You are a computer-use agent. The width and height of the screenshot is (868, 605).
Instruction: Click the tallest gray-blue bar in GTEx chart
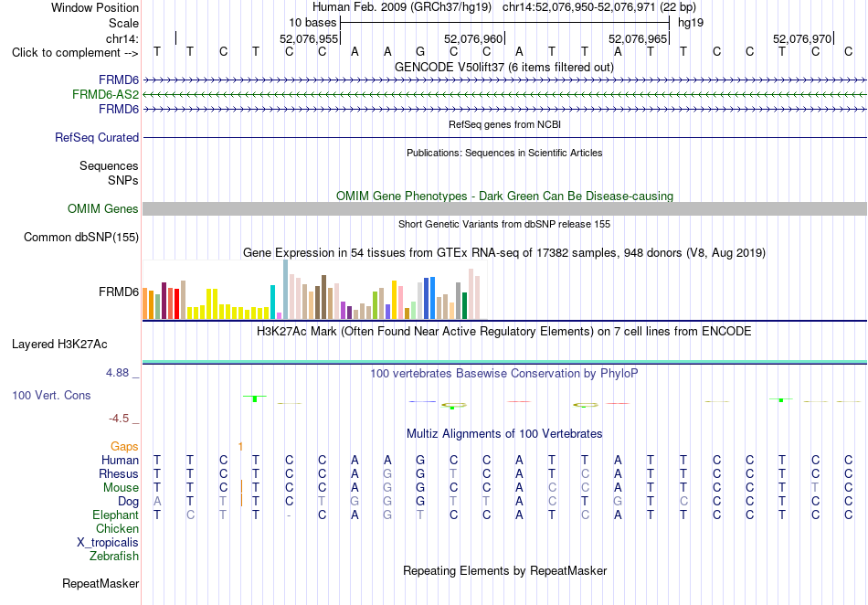point(286,290)
